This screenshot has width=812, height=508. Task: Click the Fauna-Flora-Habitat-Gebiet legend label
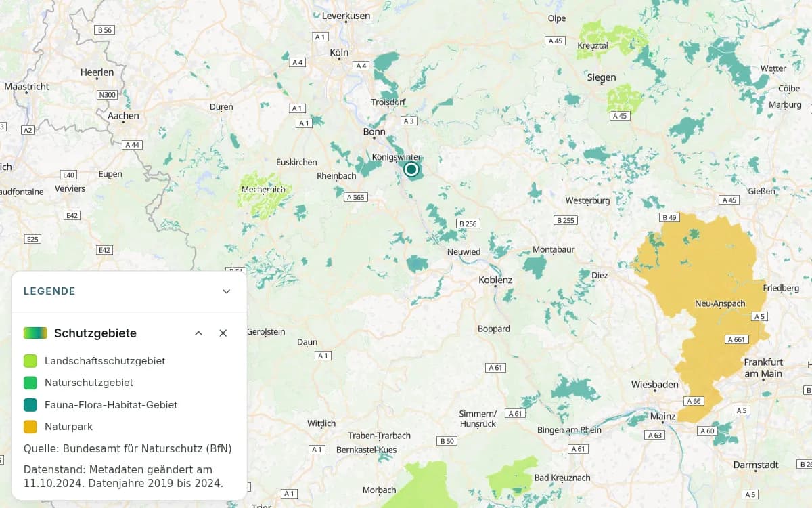tap(111, 405)
